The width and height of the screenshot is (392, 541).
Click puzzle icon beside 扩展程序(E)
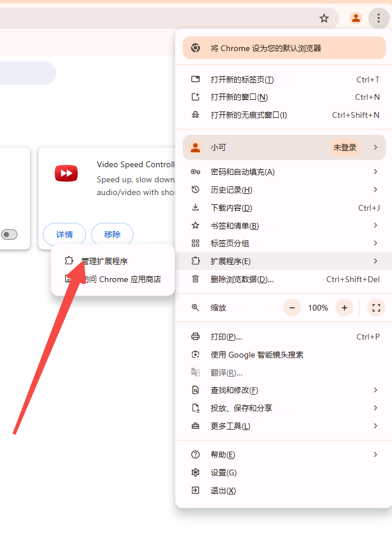(195, 261)
